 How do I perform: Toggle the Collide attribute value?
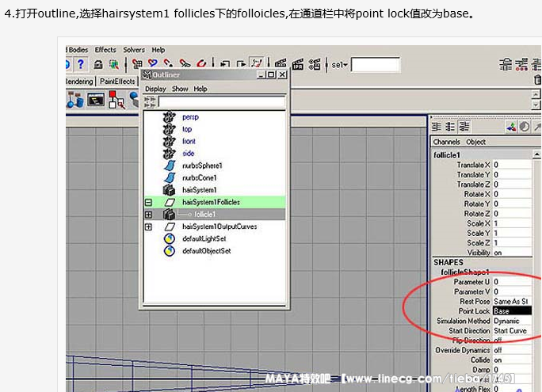512,360
